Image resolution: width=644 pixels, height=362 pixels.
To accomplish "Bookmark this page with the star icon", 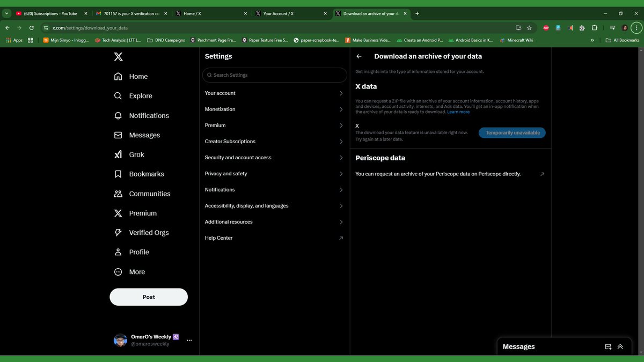I will click(x=529, y=27).
